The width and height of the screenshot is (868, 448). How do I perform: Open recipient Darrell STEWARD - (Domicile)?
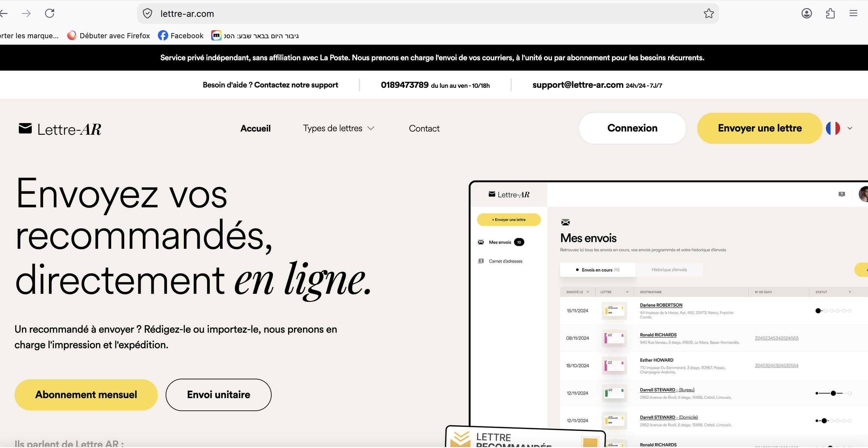click(x=669, y=418)
